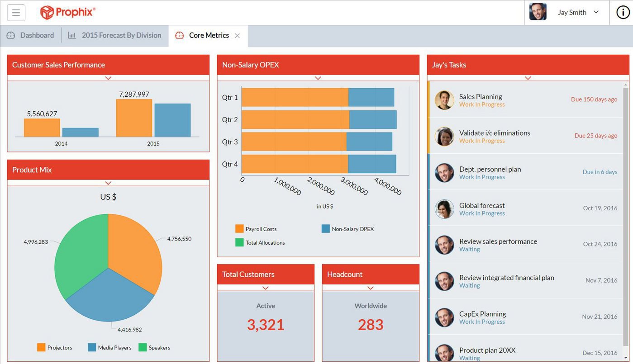633x364 pixels.
Task: Switch to the 2015 Forecast By Division tab
Action: [x=121, y=35]
